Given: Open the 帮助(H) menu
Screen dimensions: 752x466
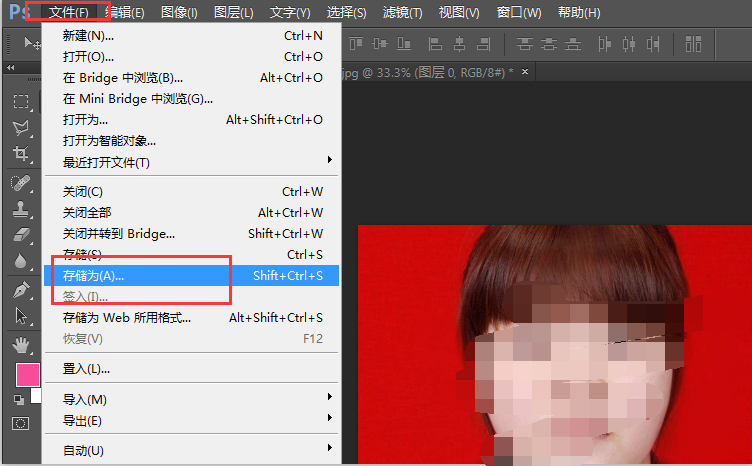Looking at the screenshot, I should pyautogui.click(x=579, y=12).
